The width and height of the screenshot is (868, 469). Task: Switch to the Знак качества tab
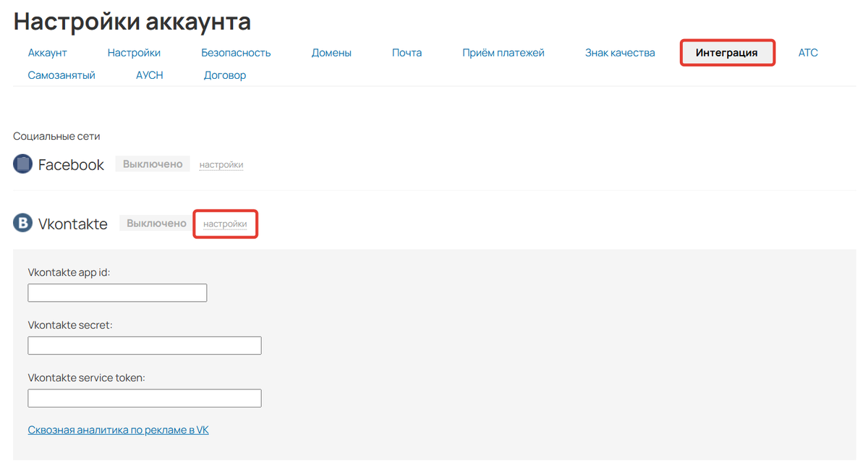(619, 52)
